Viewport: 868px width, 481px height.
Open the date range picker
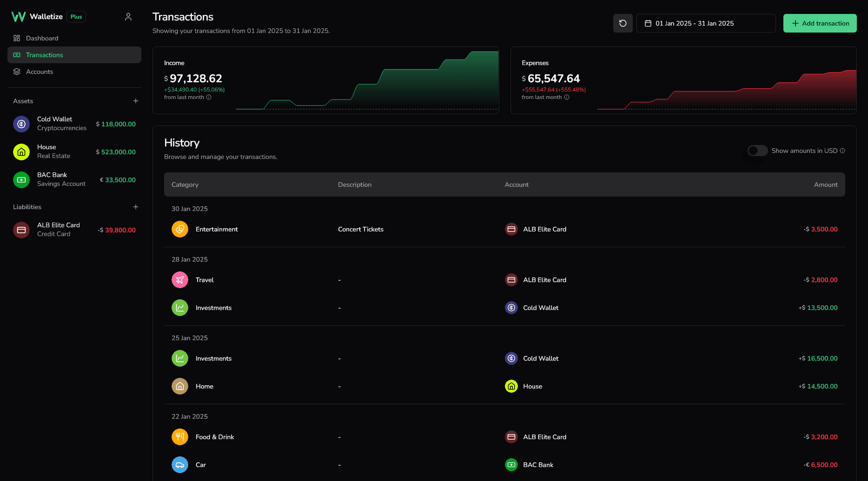(x=705, y=23)
